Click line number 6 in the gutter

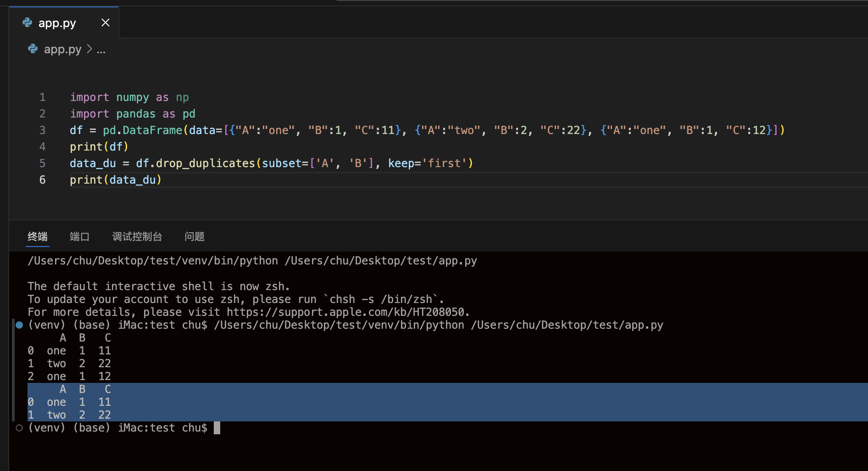[x=42, y=180]
